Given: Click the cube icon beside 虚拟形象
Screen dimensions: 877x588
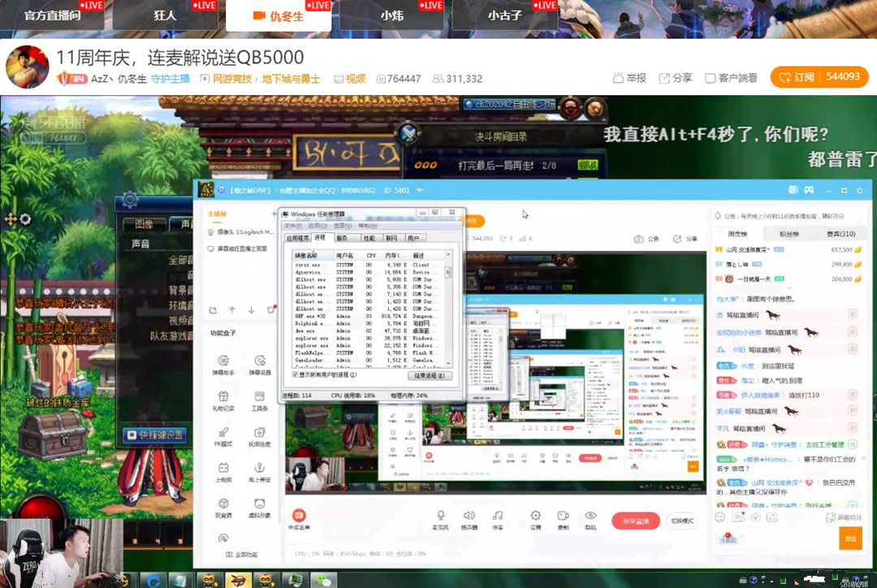Looking at the screenshot, I should [x=223, y=504].
